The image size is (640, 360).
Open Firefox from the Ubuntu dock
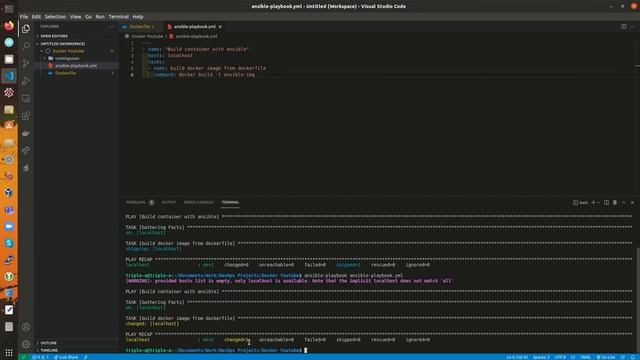(9, 26)
